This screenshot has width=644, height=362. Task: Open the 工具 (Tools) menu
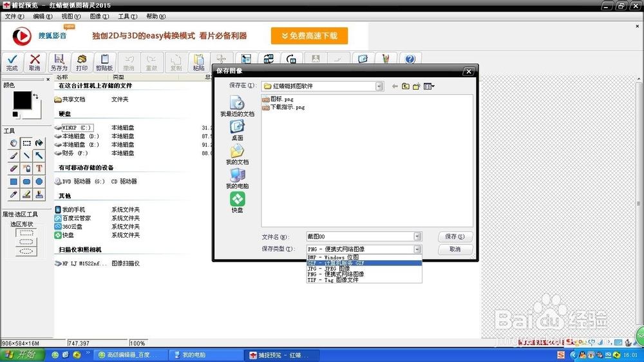(128, 17)
